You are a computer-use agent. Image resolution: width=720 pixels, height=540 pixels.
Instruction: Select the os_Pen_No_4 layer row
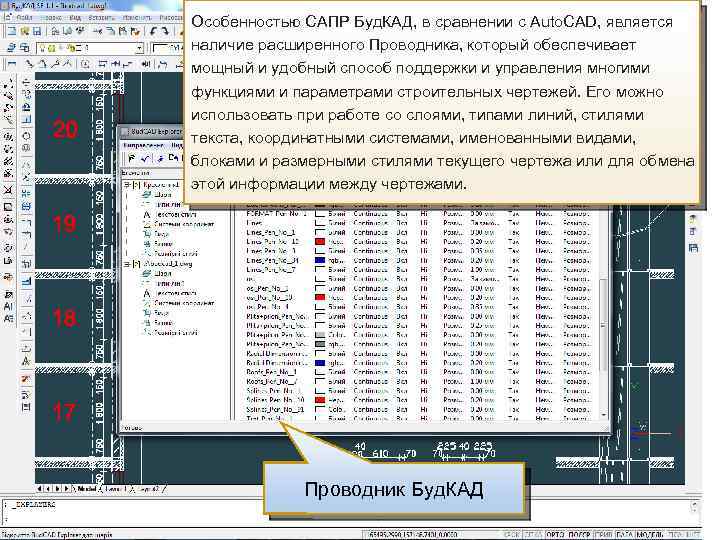pos(417,307)
